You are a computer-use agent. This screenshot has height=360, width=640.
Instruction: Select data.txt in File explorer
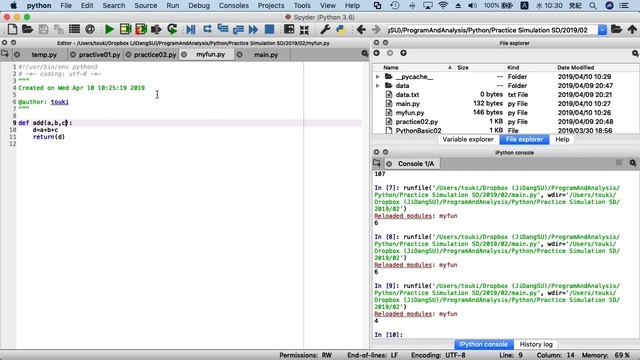coord(407,95)
